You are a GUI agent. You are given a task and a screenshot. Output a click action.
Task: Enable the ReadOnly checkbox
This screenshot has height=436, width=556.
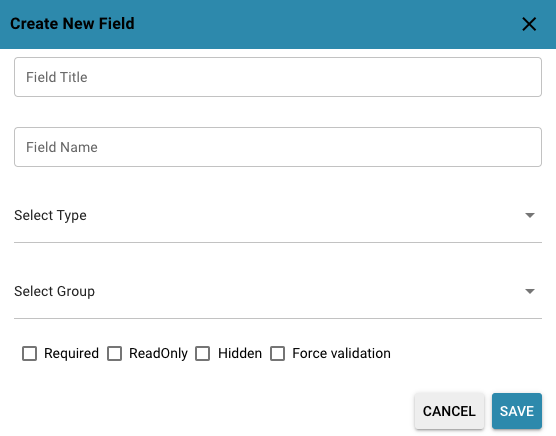coord(115,353)
